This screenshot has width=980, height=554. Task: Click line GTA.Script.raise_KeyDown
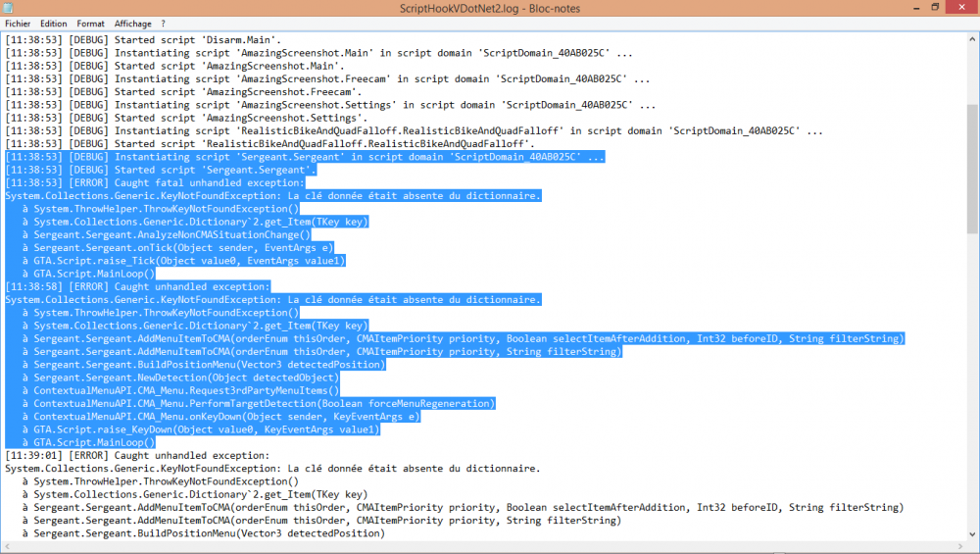click(201, 429)
